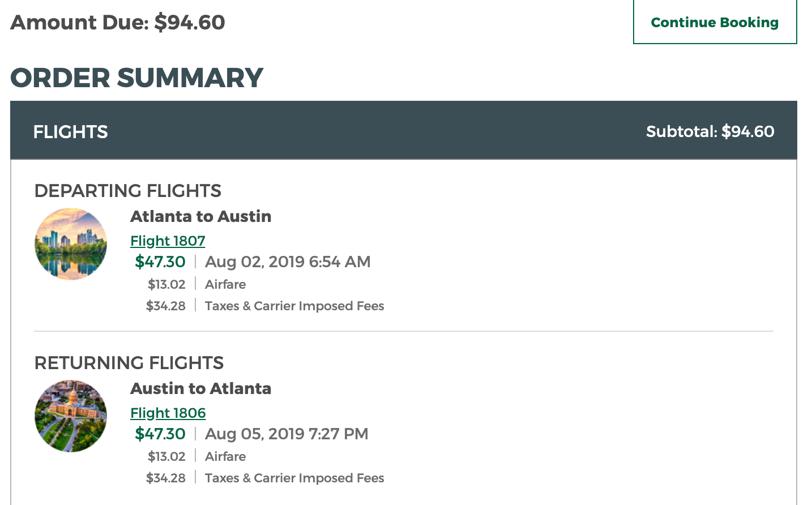Click the Austin to Atlanta route title
Image resolution: width=812 pixels, height=505 pixels.
200,388
